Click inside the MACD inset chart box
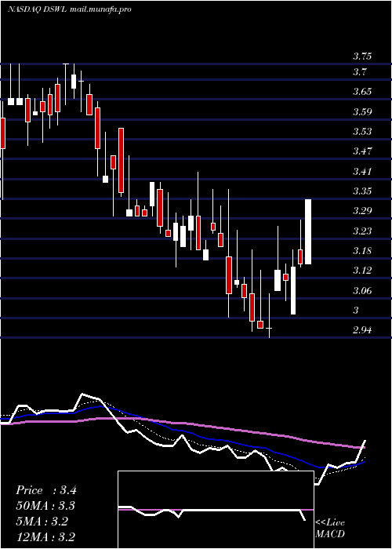The height and width of the screenshot is (549, 392). (216, 510)
